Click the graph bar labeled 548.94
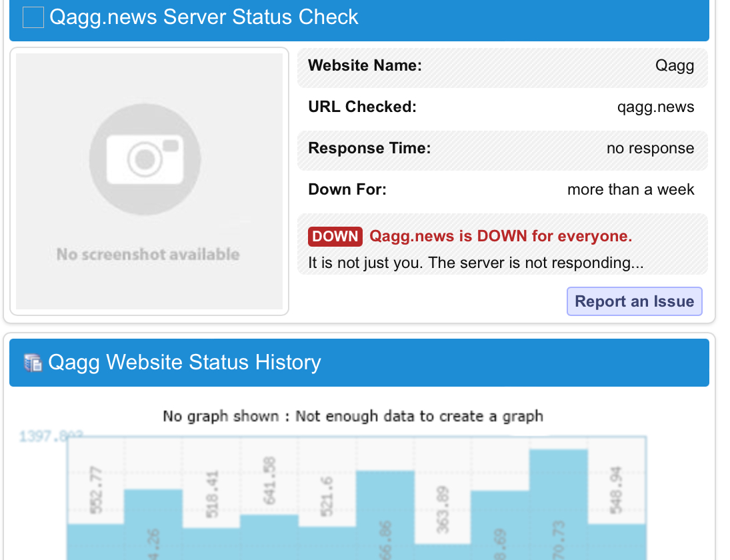This screenshot has height=560, width=730. coord(617,542)
